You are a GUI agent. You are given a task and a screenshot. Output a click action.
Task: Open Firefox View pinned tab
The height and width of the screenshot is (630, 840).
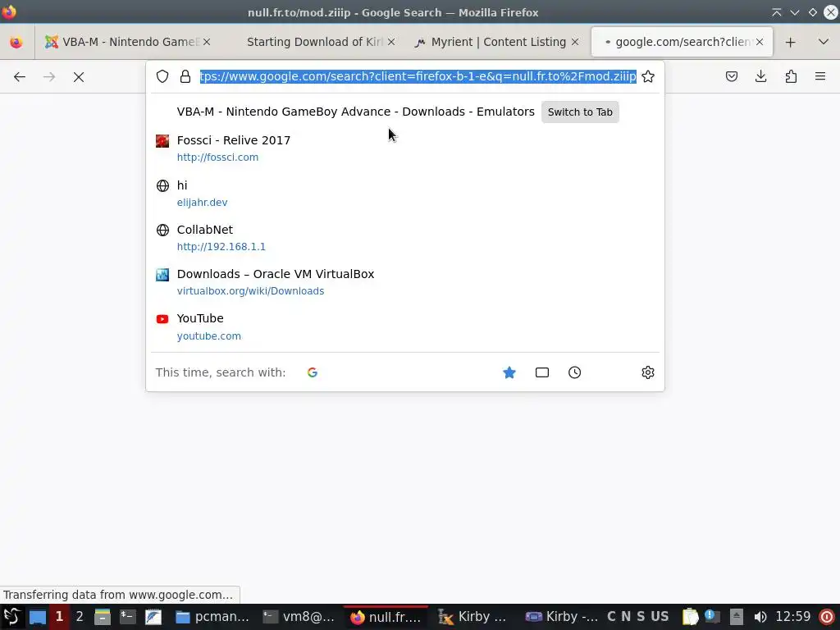(16, 42)
